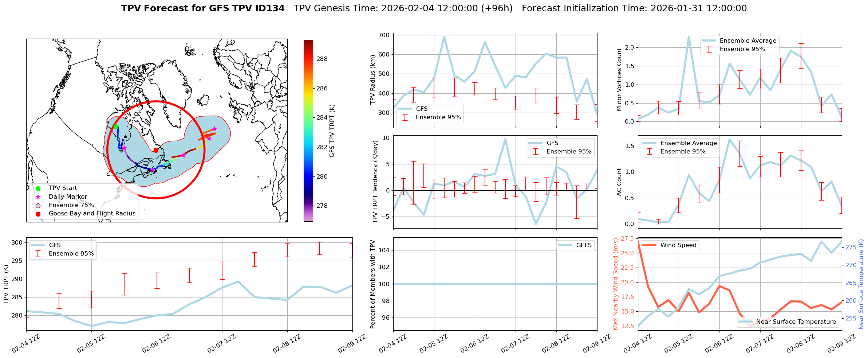This screenshot has height=358, width=868.
Task: Click the northeasternmost magenta star on track
Action: pyautogui.click(x=214, y=129)
